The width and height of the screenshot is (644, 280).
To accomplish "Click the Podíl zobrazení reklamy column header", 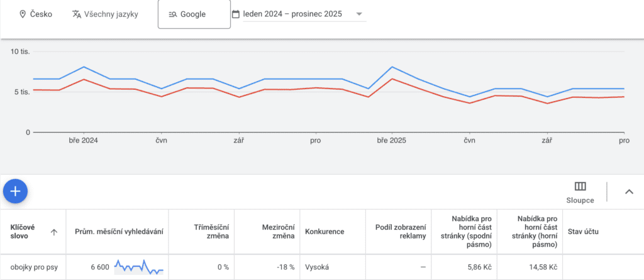I will [401, 232].
